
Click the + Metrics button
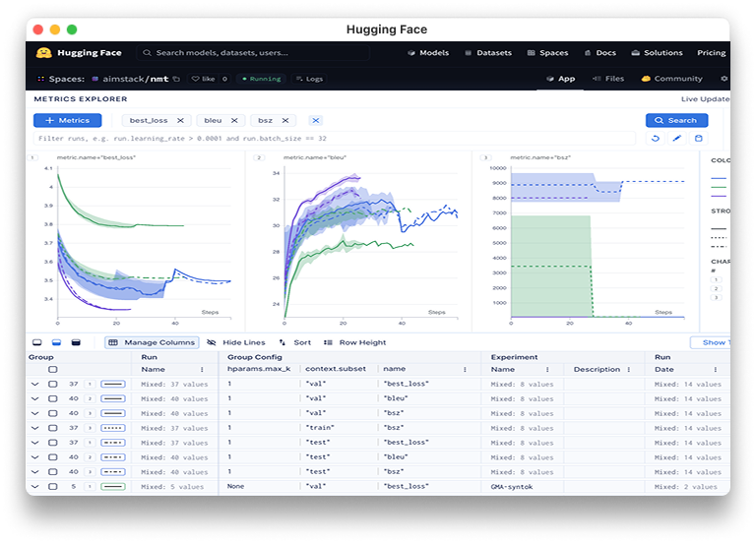point(68,120)
